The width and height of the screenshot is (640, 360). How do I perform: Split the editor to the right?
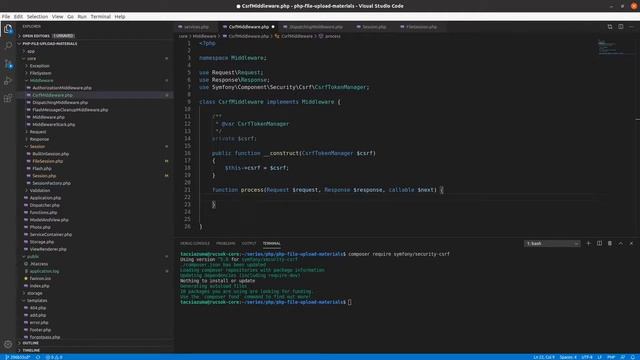(x=620, y=27)
